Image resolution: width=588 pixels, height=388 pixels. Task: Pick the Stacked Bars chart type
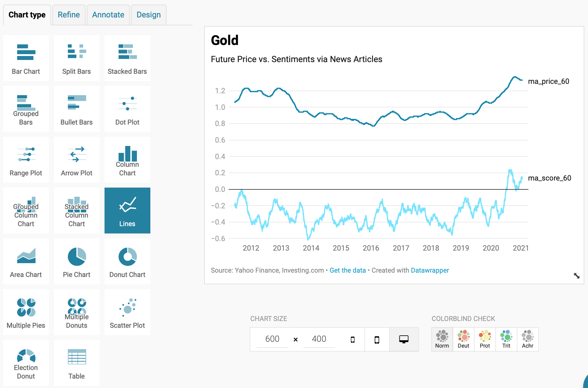pyautogui.click(x=127, y=58)
